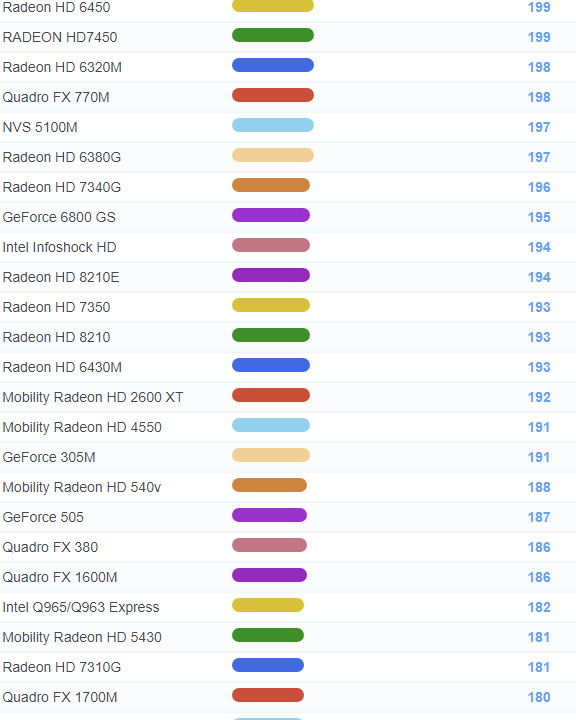Click score 199 for RADEON HD7450

click(x=539, y=37)
